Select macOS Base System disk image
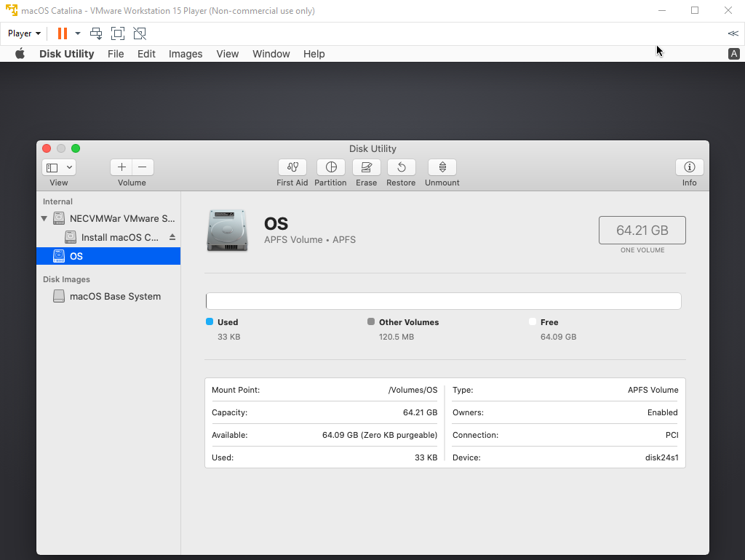 (109, 297)
